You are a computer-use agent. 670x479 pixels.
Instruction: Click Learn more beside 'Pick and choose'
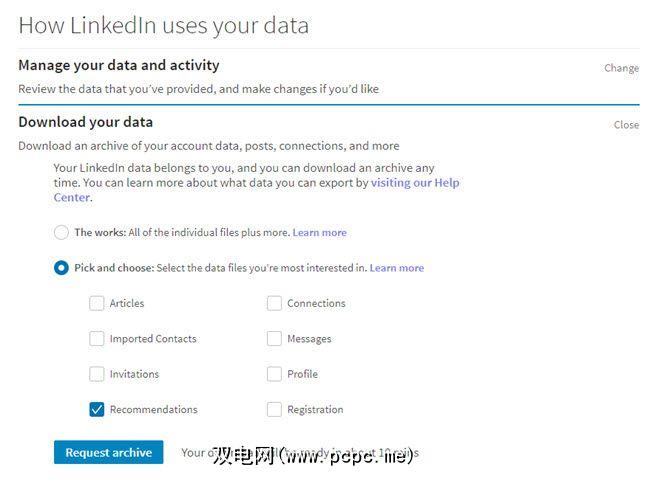tap(396, 268)
